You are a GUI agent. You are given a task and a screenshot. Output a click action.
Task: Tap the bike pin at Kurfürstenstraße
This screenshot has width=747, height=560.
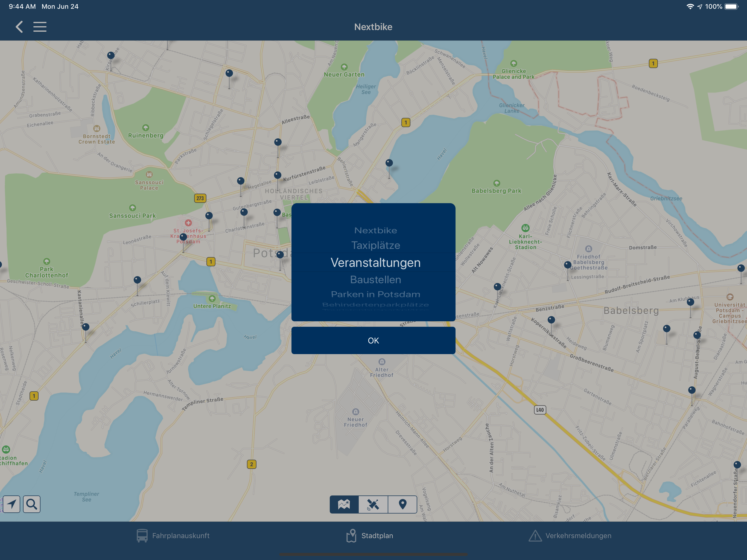(278, 175)
